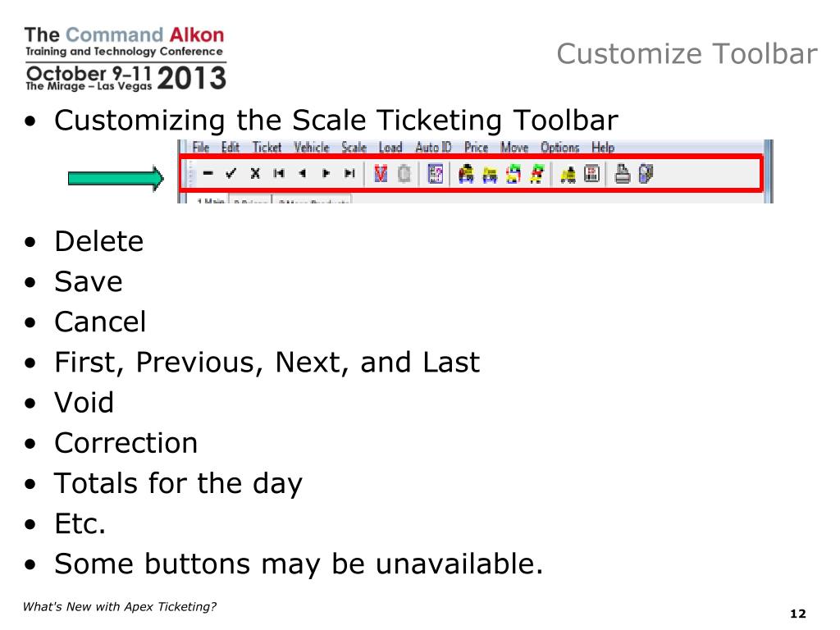Click the red V Void icon

tap(381, 174)
